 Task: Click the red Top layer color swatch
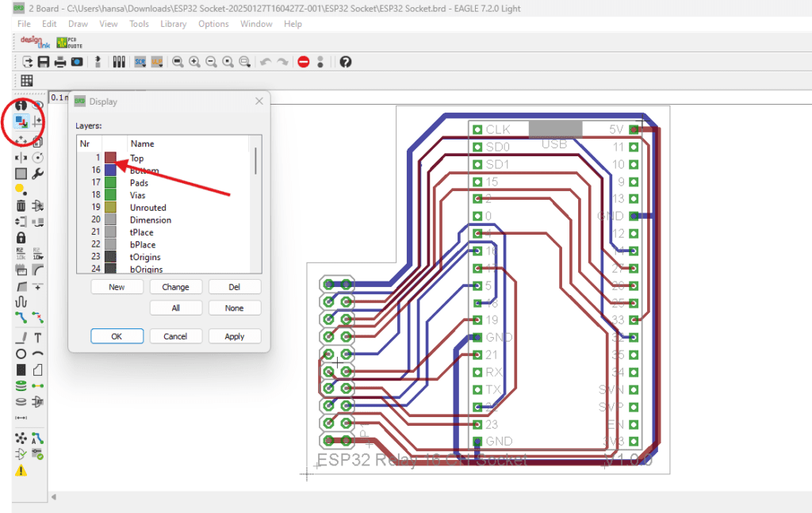pos(110,159)
